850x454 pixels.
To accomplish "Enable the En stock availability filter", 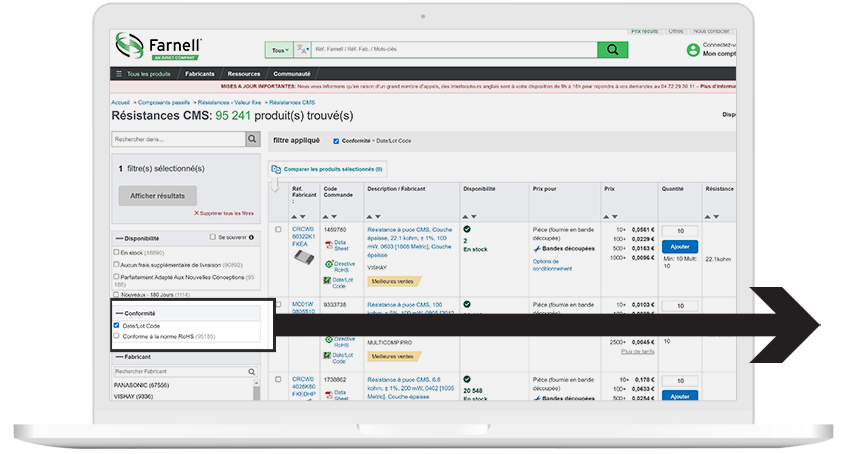I will [117, 252].
